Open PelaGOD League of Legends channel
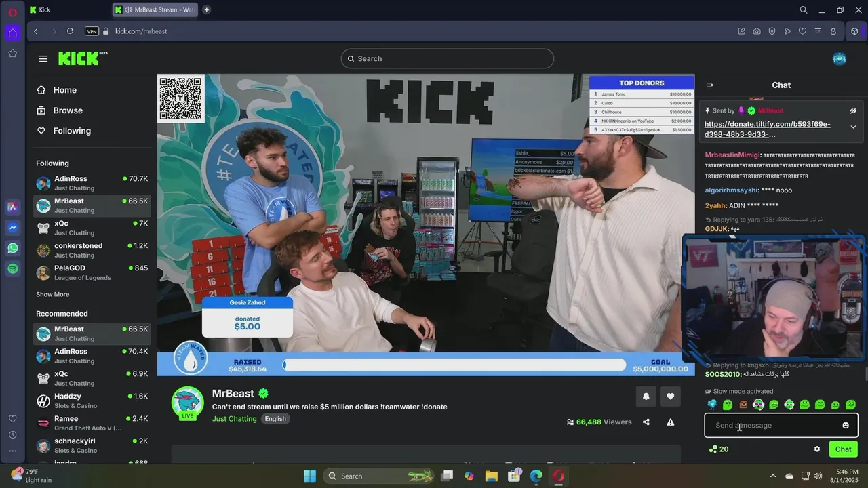 (92, 273)
